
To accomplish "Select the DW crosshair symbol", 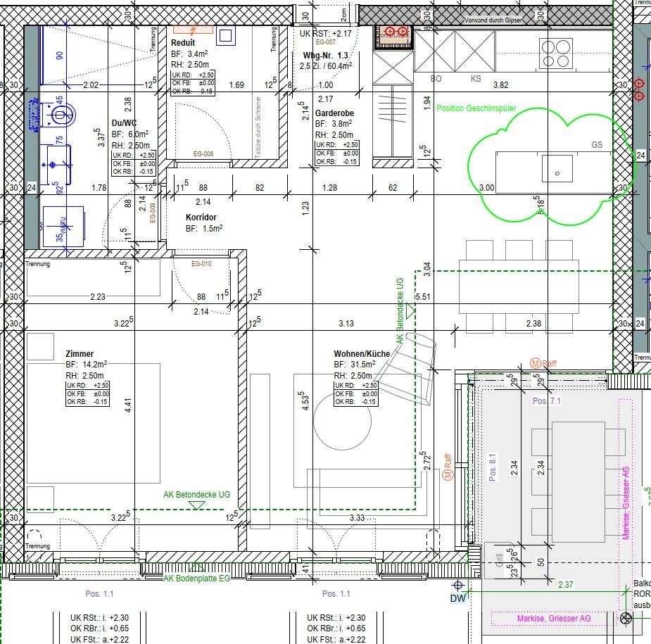I will pos(458,586).
